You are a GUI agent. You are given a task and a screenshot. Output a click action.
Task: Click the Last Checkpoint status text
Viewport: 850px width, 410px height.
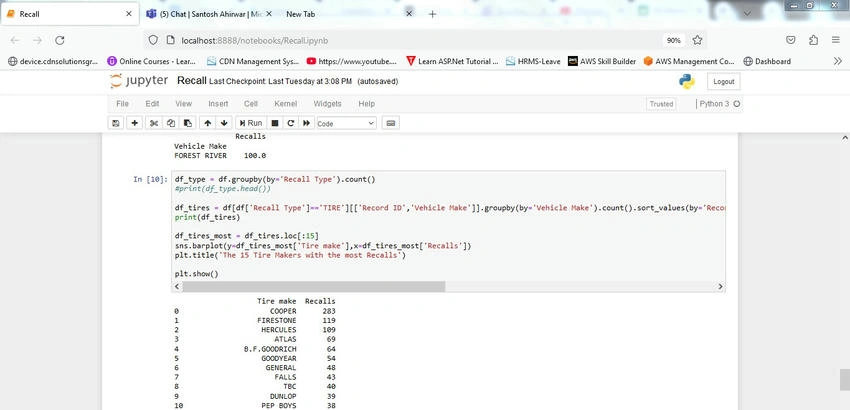(280, 81)
